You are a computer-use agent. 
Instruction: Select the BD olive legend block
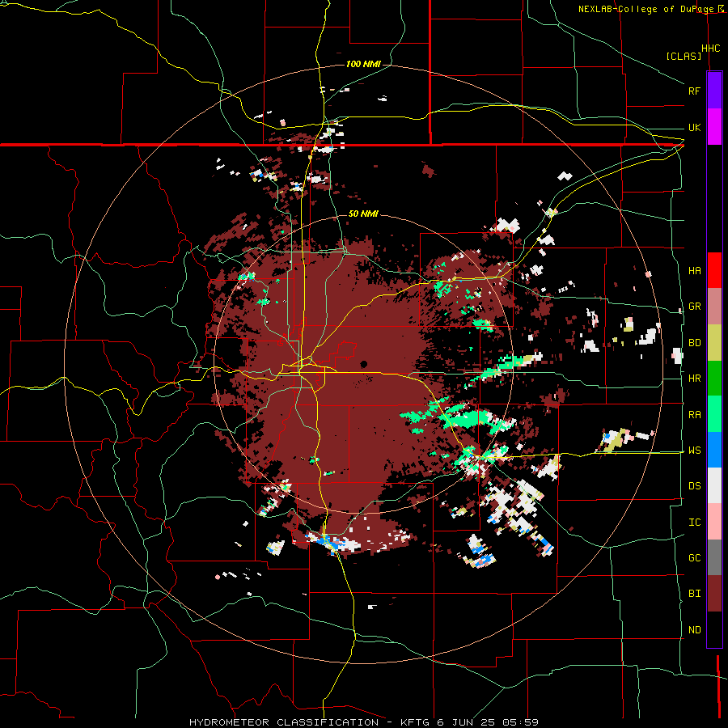pyautogui.click(x=714, y=343)
